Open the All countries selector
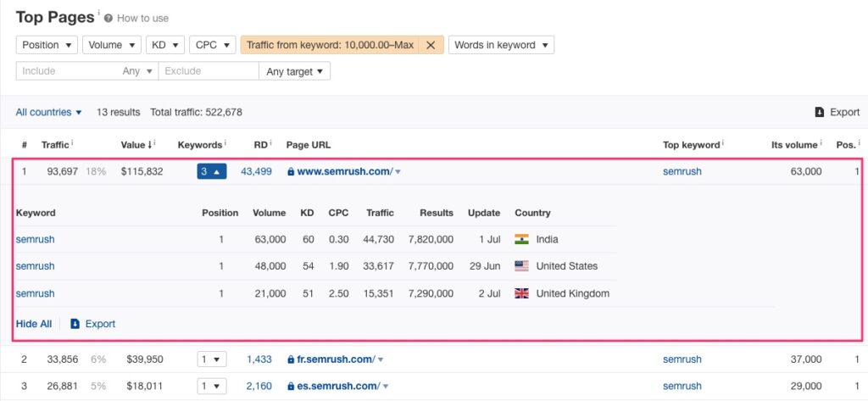 [x=48, y=112]
